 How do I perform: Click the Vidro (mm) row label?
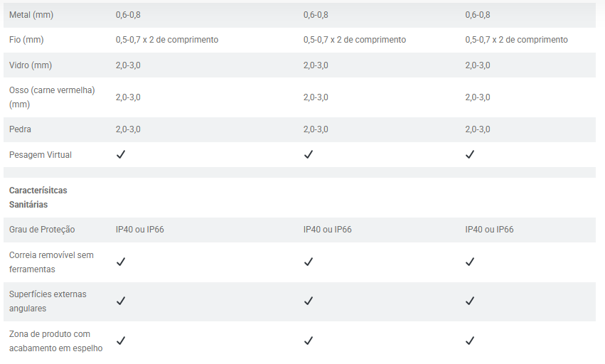pos(31,65)
